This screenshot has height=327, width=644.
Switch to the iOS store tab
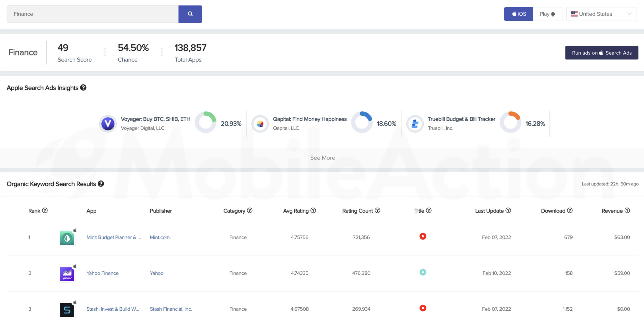coord(518,14)
